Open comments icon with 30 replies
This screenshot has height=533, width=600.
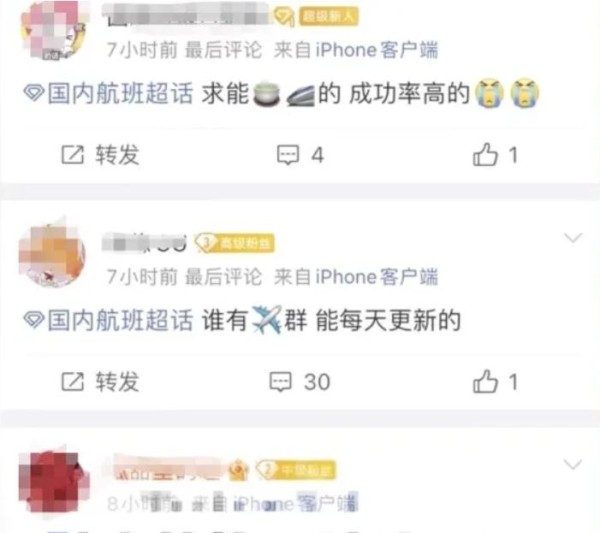(x=280, y=381)
